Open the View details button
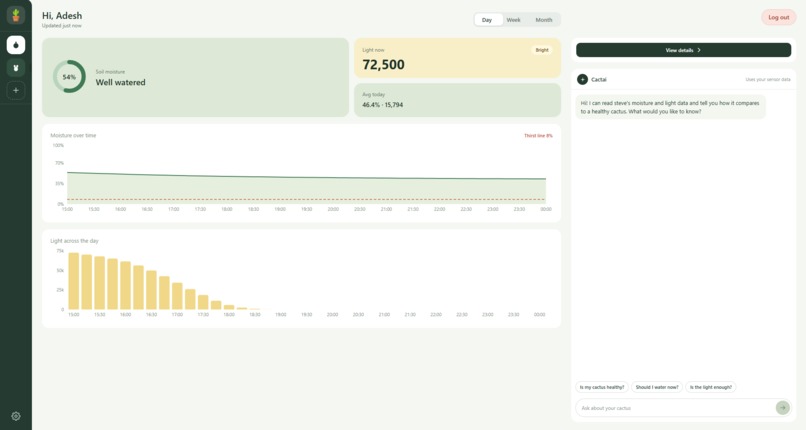Viewport: 806px width, 430px height. tap(683, 50)
